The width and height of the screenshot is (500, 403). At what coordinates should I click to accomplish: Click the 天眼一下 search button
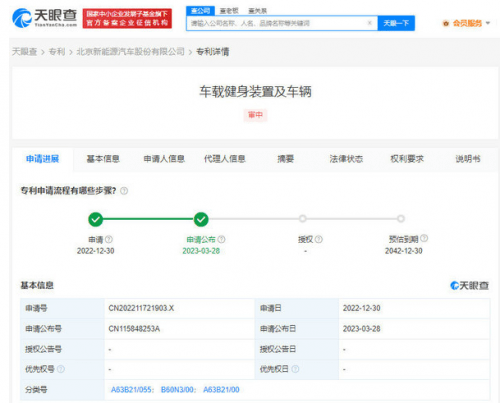click(x=396, y=23)
